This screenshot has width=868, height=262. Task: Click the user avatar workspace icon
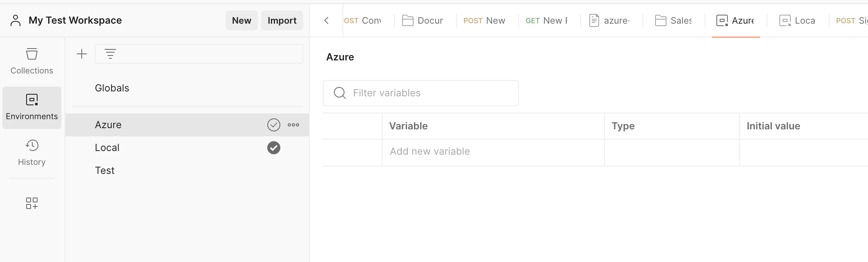click(x=16, y=20)
